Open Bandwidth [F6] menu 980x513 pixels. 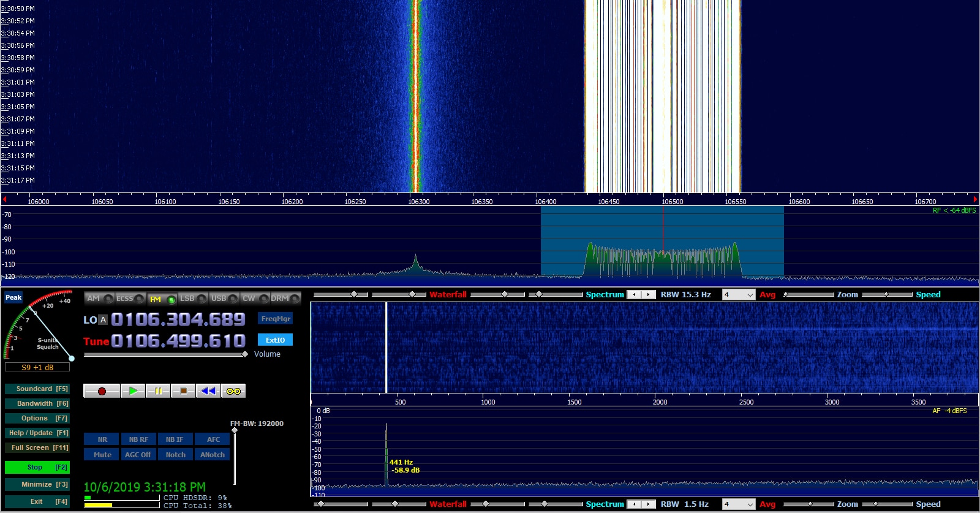(x=37, y=404)
